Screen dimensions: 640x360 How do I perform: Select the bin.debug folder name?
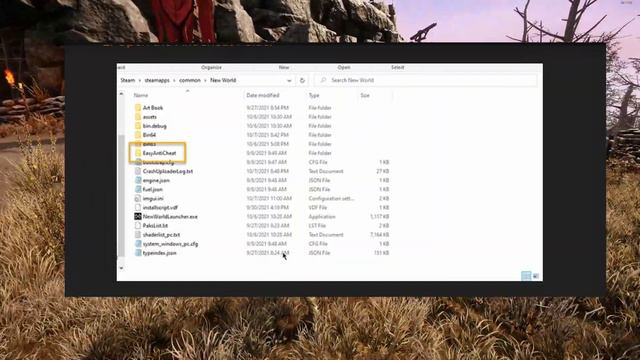point(155,126)
